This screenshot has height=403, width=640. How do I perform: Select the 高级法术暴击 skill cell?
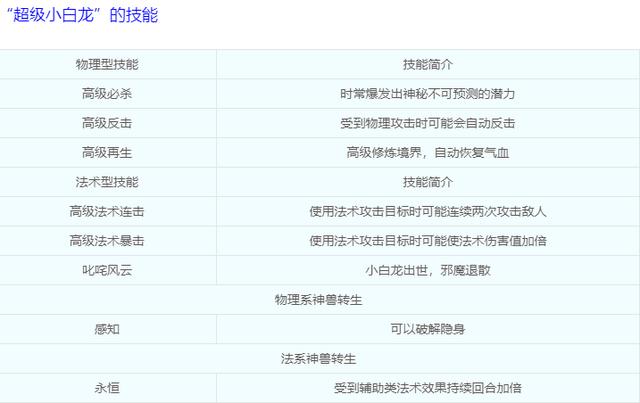point(107,241)
